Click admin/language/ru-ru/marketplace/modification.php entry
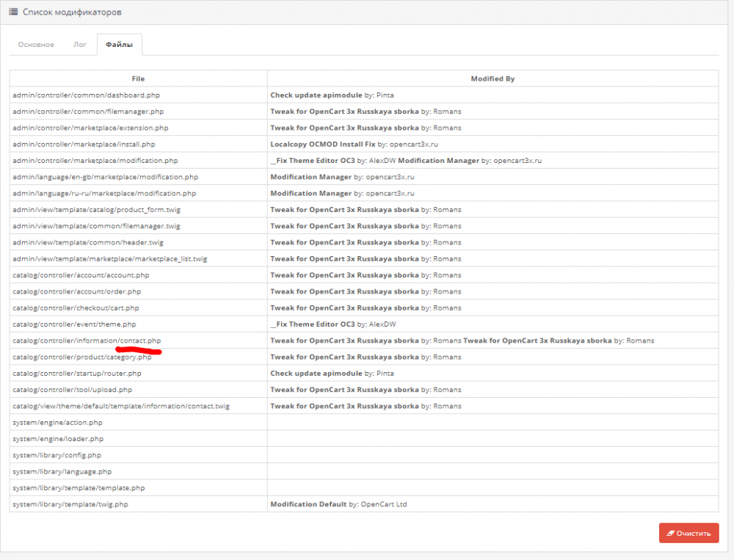This screenshot has height=560, width=734. pos(104,193)
